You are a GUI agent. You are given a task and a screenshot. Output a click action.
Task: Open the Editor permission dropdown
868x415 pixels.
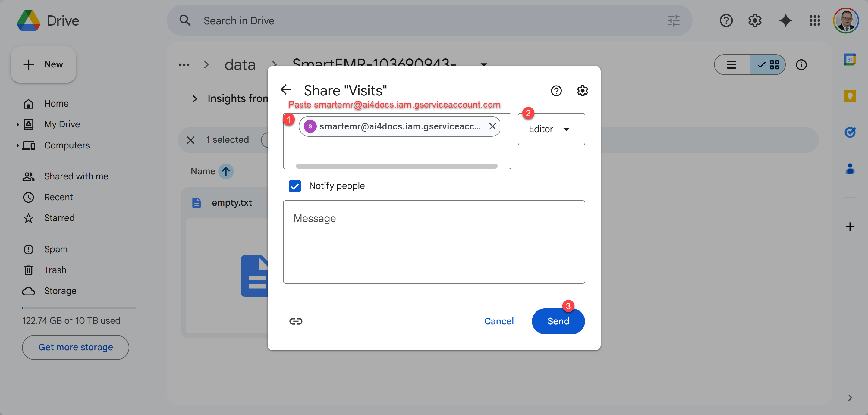tap(551, 129)
